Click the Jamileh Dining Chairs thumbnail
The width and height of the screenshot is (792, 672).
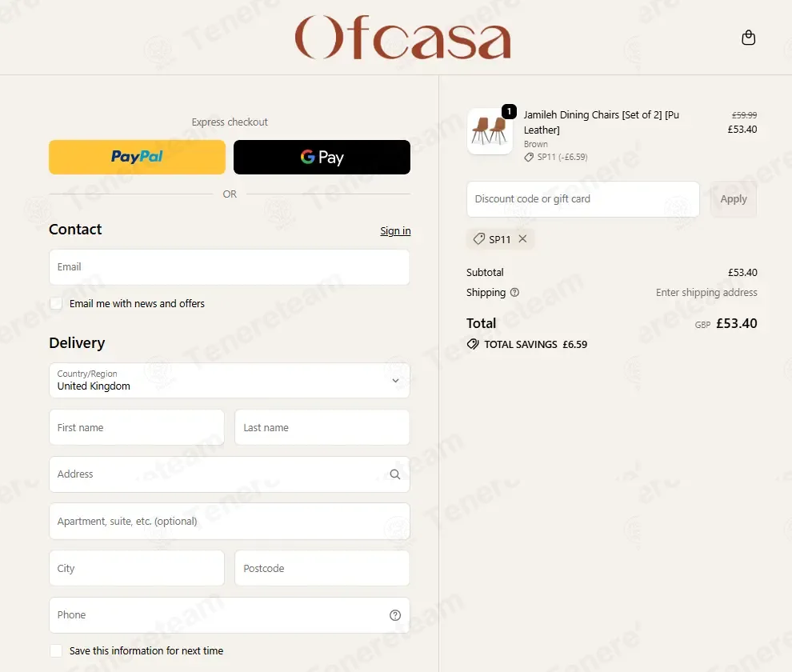click(490, 131)
